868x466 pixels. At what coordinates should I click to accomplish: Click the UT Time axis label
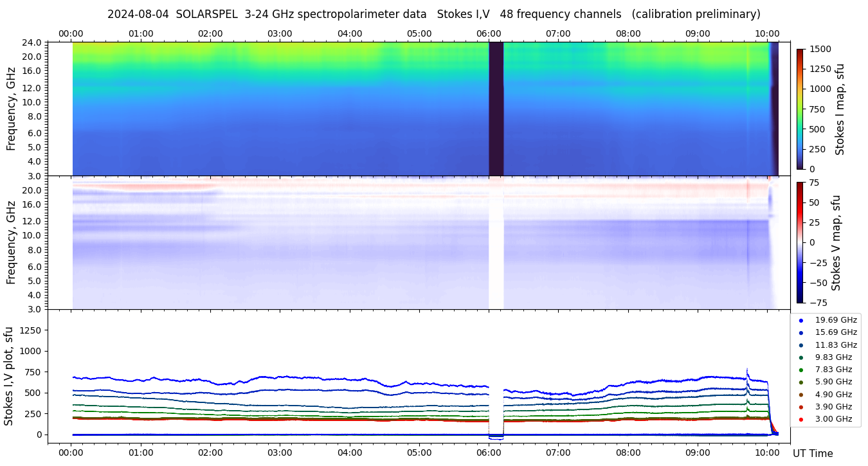(812, 453)
